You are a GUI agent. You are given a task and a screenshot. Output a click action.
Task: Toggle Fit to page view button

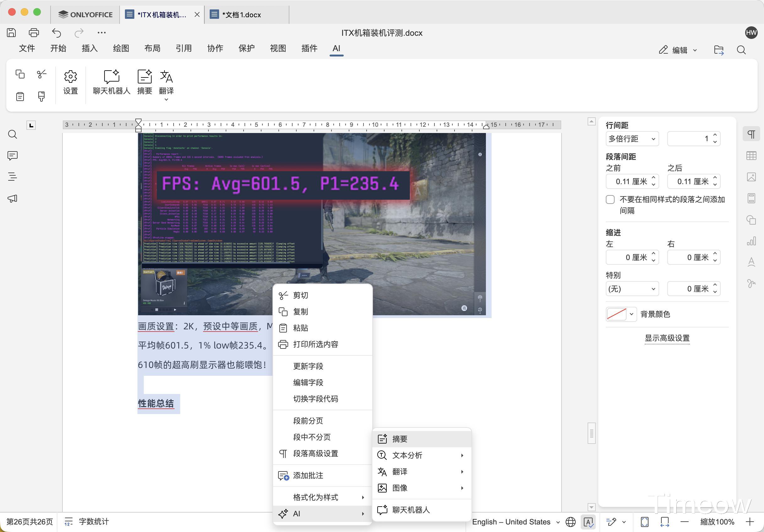click(644, 522)
